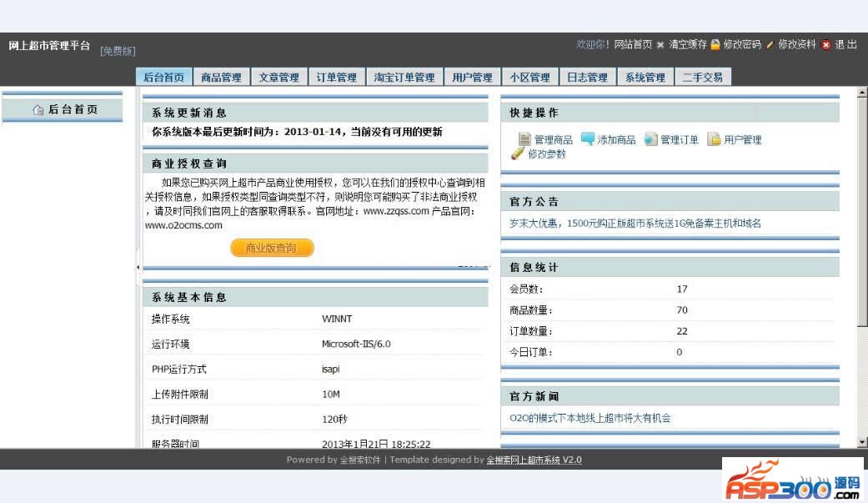Image resolution: width=868 pixels, height=503 pixels.
Task: Click the 订单数量 value 22
Action: tap(682, 331)
